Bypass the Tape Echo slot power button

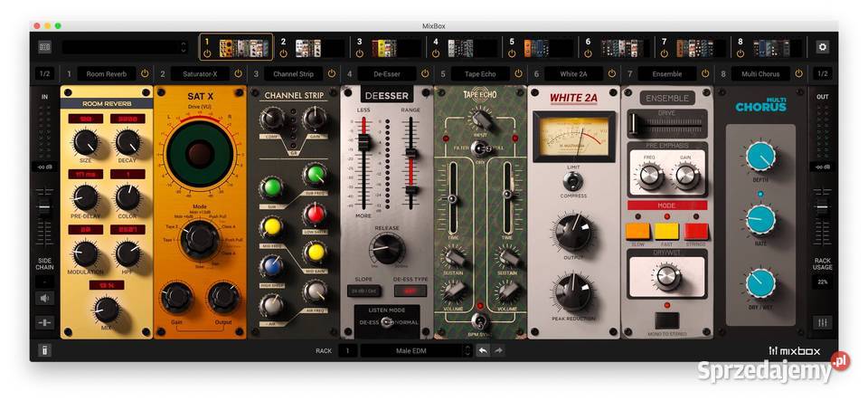click(518, 73)
